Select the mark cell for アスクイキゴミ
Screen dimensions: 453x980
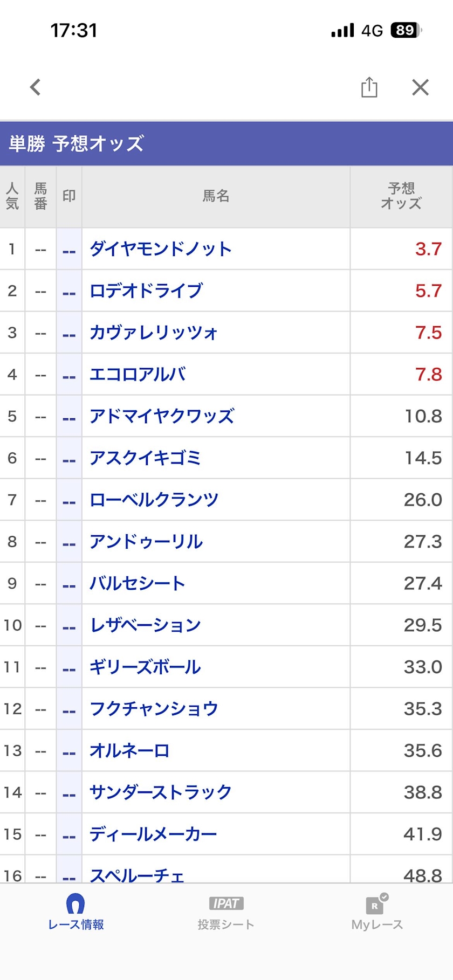click(x=69, y=458)
